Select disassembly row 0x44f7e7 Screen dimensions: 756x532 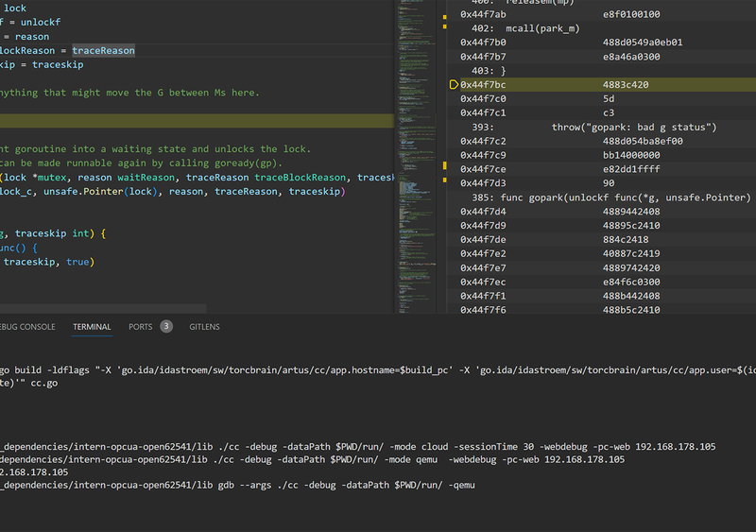(x=601, y=267)
